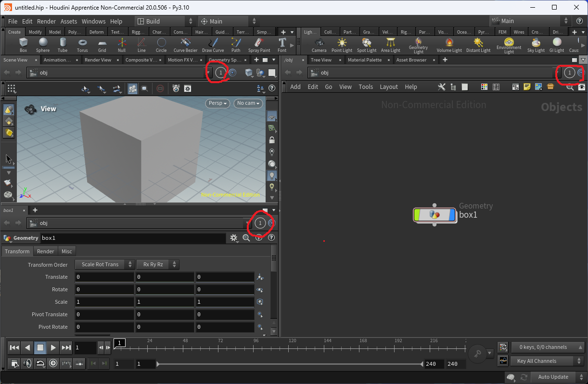Select the Sphere shelf tool
This screenshot has height=384, width=588.
[43, 45]
